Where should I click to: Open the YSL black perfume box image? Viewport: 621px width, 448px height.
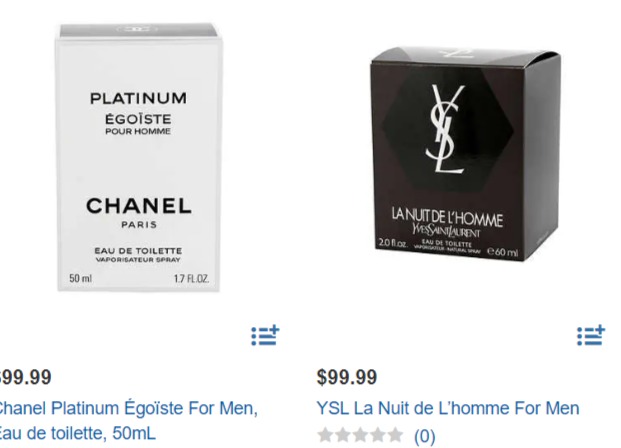(x=465, y=154)
